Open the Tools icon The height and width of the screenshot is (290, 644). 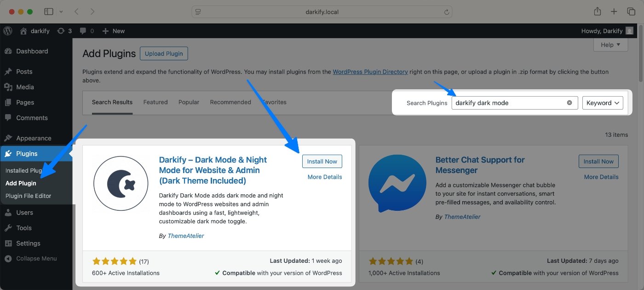click(9, 227)
